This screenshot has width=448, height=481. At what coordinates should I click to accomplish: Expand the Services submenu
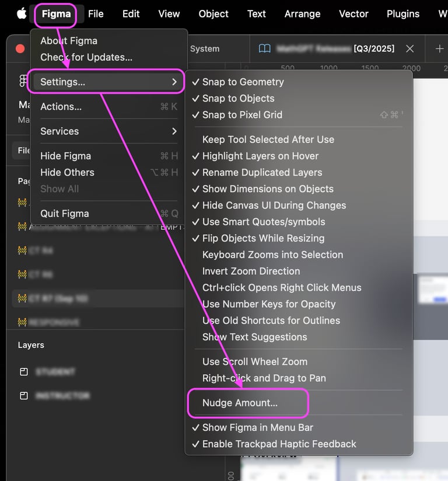click(109, 131)
